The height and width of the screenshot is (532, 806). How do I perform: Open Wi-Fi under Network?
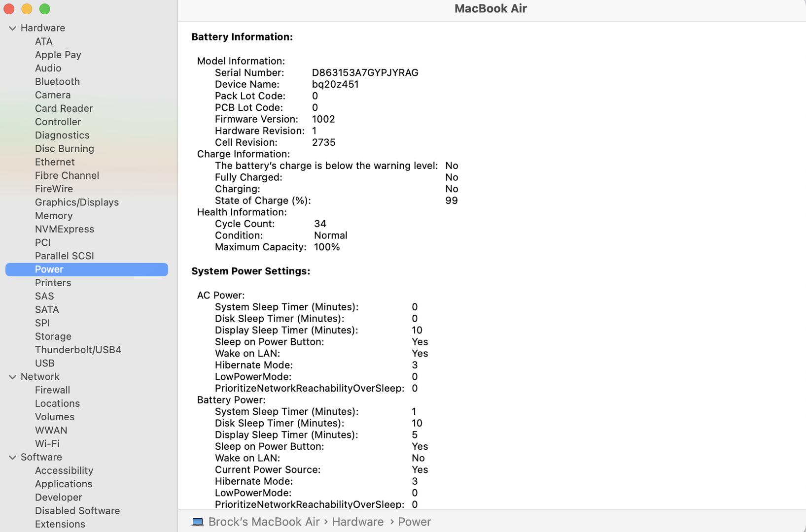[x=47, y=444]
